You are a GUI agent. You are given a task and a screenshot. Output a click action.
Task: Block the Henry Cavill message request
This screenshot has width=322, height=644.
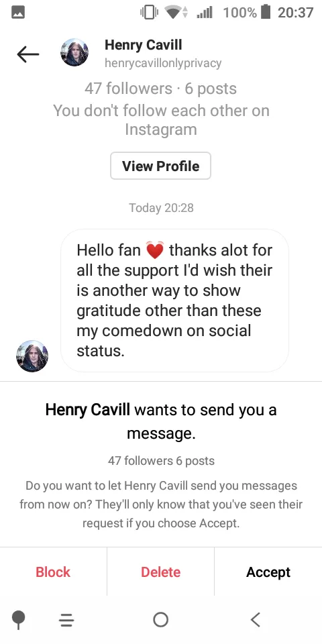53,572
